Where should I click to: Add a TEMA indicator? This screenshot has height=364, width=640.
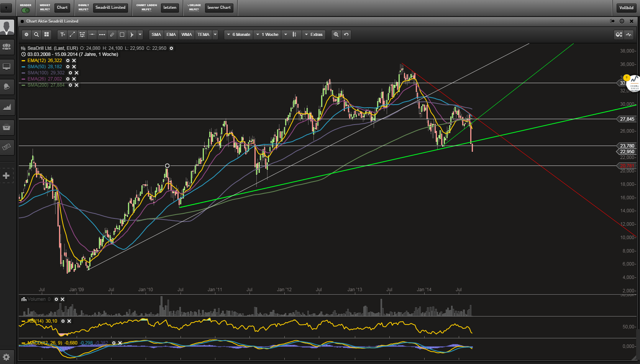203,34
